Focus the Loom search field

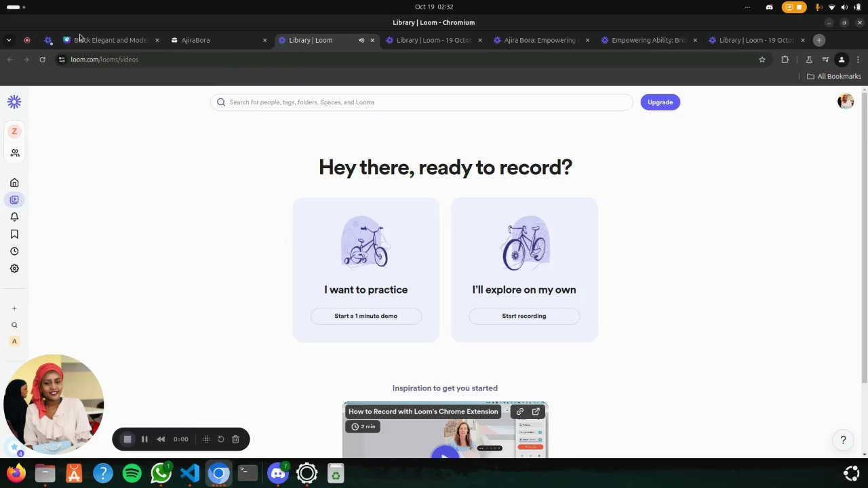click(x=421, y=102)
